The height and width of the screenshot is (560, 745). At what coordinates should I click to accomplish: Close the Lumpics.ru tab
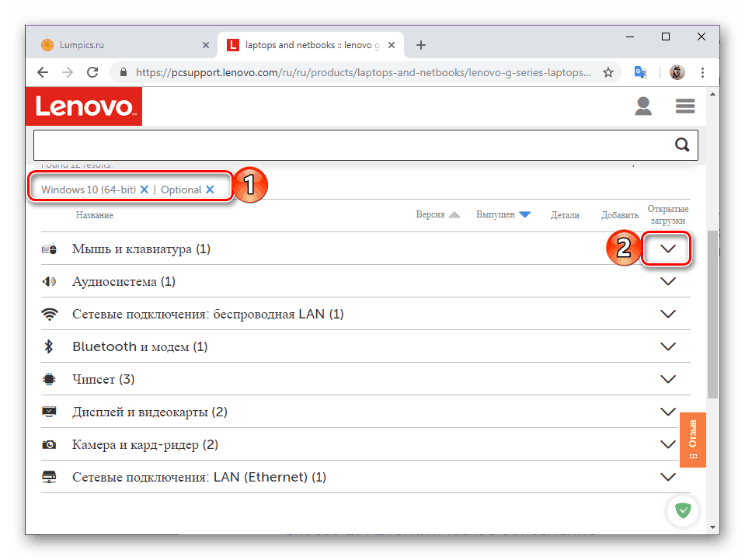tap(206, 45)
